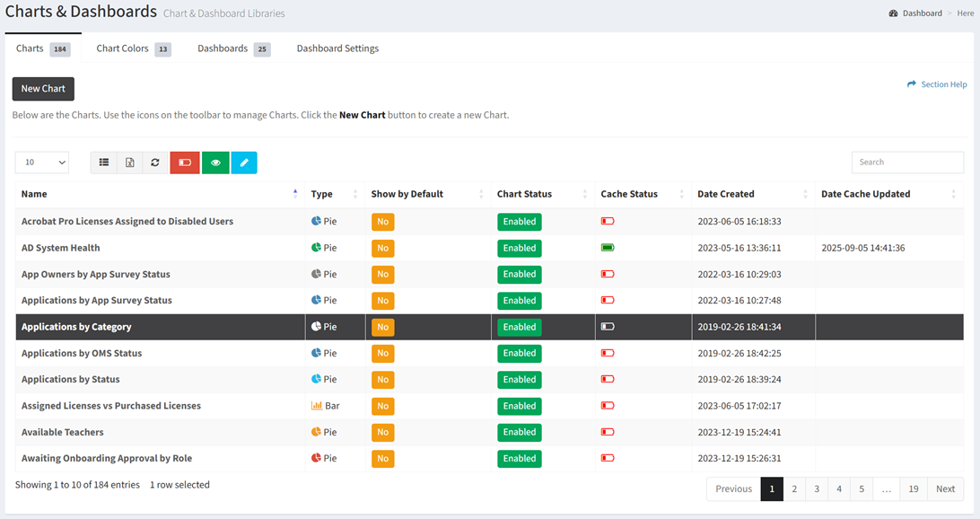Image resolution: width=980 pixels, height=519 pixels.
Task: Open the entries-per-page dropdown showing 10
Action: coord(42,163)
